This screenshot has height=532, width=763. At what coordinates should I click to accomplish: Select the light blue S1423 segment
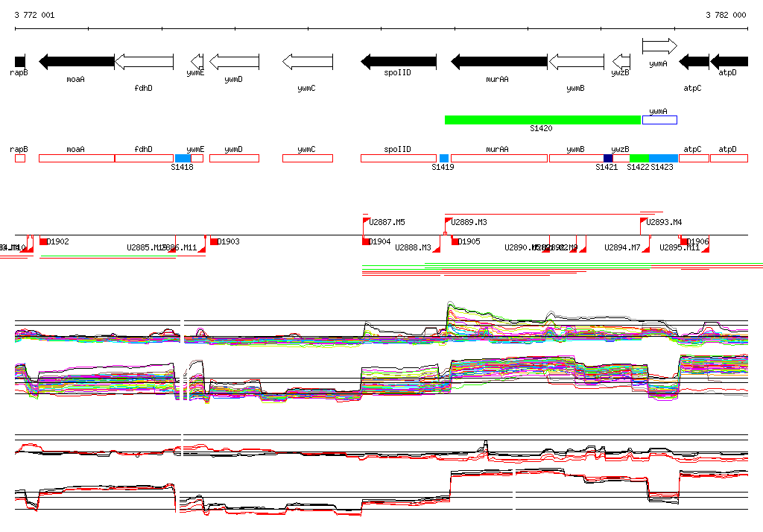pos(663,158)
